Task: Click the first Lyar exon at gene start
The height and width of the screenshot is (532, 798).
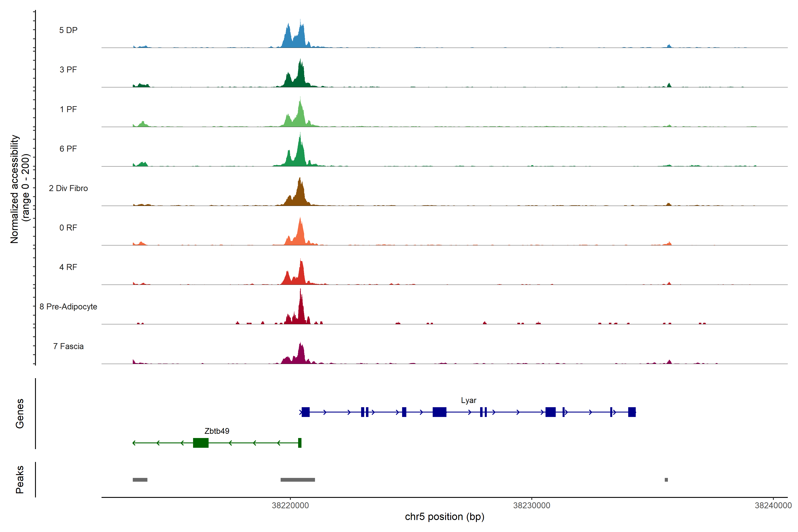Action: [305, 412]
